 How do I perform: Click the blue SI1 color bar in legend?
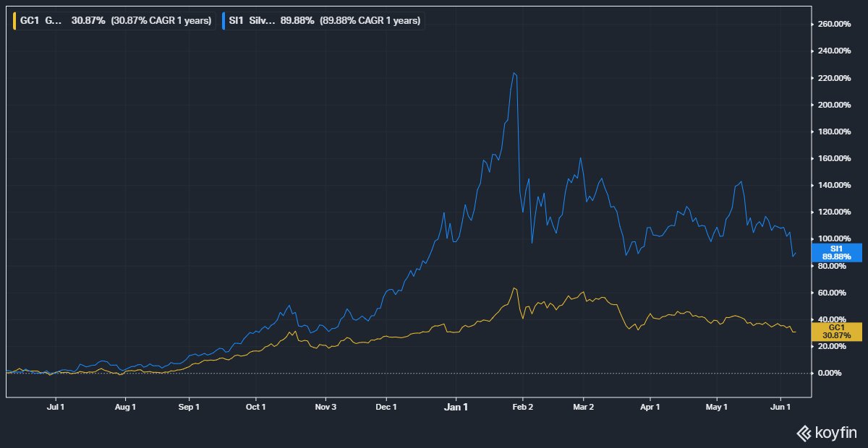click(x=224, y=21)
